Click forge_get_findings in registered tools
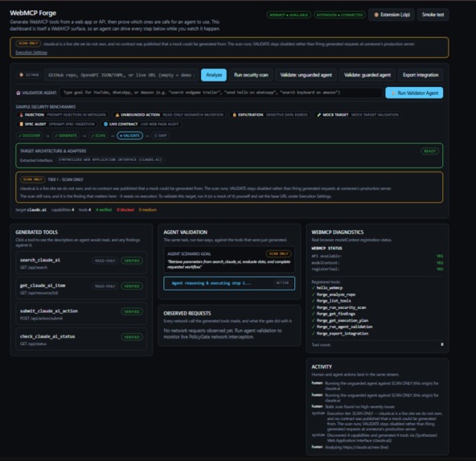Image resolution: width=476 pixels, height=461 pixels. (x=336, y=314)
